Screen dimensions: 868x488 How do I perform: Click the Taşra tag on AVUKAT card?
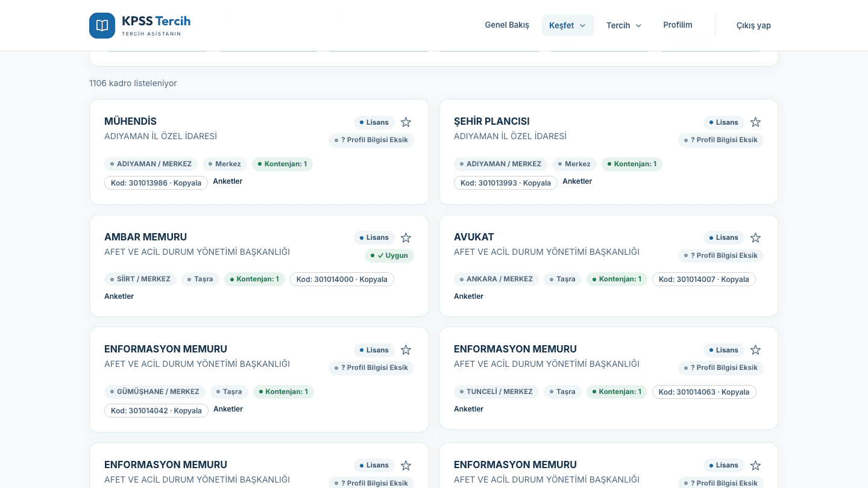click(562, 279)
